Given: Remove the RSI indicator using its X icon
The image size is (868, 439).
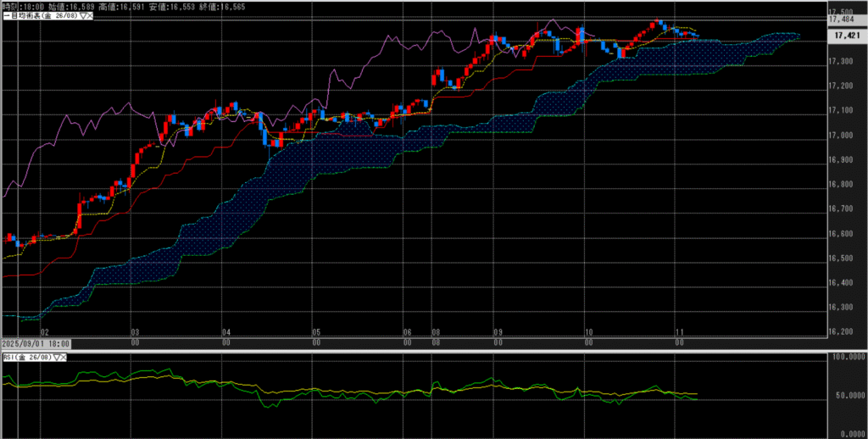Looking at the screenshot, I should pyautogui.click(x=64, y=358).
